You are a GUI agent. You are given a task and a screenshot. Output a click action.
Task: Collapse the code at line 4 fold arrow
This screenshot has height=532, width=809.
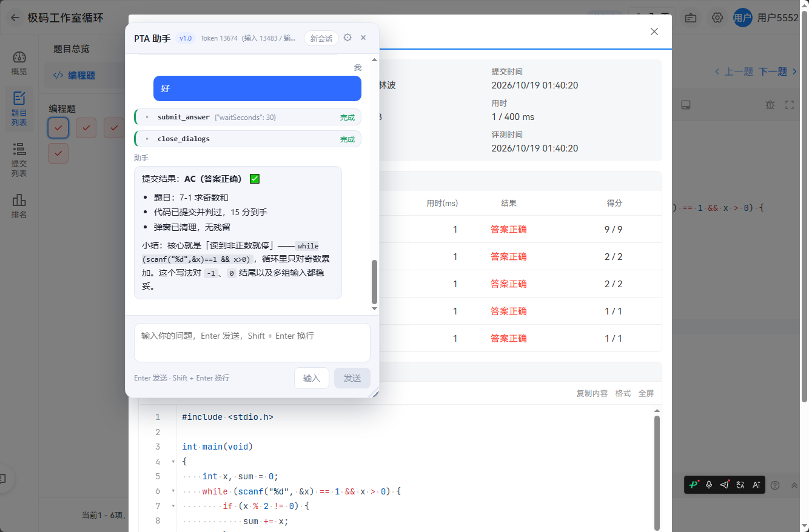173,462
